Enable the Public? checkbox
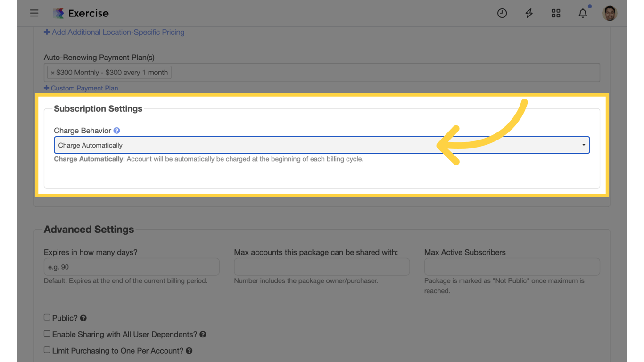The height and width of the screenshot is (362, 644). pos(47,317)
